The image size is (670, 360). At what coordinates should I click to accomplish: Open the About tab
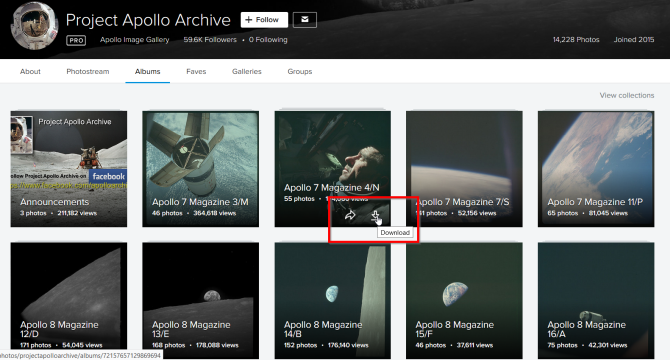coord(30,71)
